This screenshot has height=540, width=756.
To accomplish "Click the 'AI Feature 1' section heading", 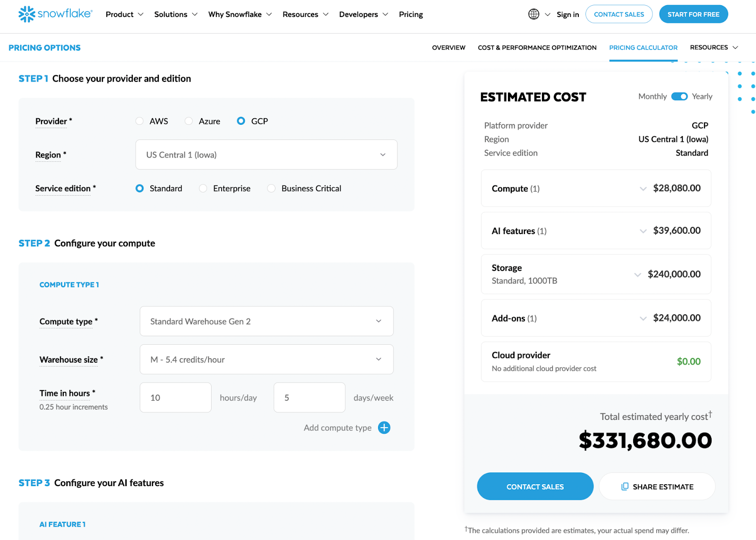I will (62, 524).
